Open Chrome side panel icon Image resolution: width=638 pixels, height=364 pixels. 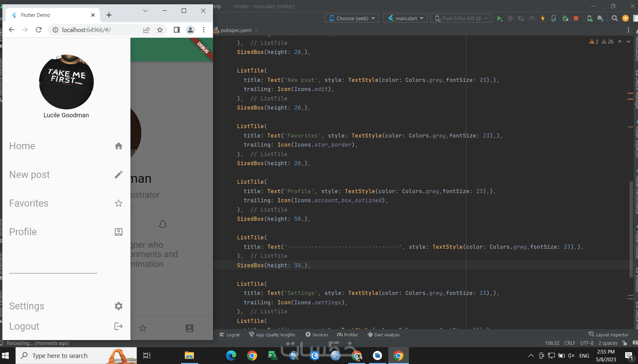pos(177,30)
